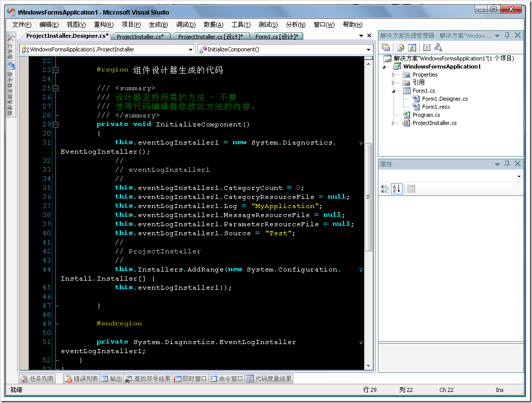Open the 任务列表 task list tab
532x403 pixels.
click(x=37, y=379)
